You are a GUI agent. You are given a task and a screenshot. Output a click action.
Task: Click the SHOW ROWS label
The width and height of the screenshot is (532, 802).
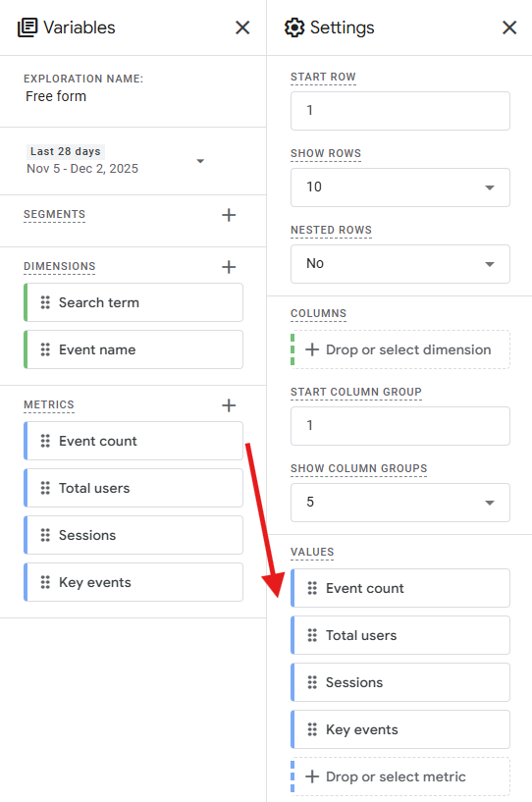pos(326,153)
